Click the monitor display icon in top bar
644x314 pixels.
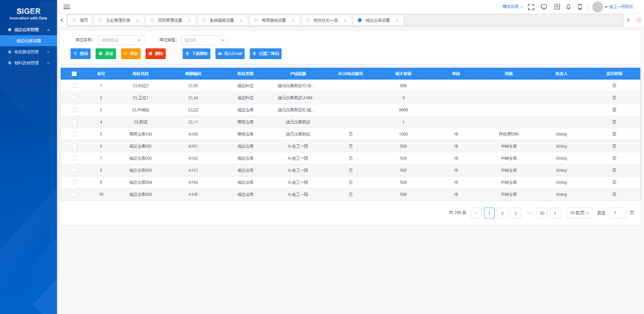click(x=544, y=7)
